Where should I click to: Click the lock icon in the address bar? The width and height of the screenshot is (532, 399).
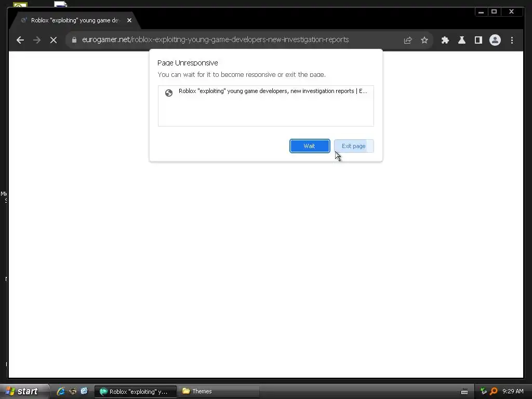pyautogui.click(x=74, y=39)
